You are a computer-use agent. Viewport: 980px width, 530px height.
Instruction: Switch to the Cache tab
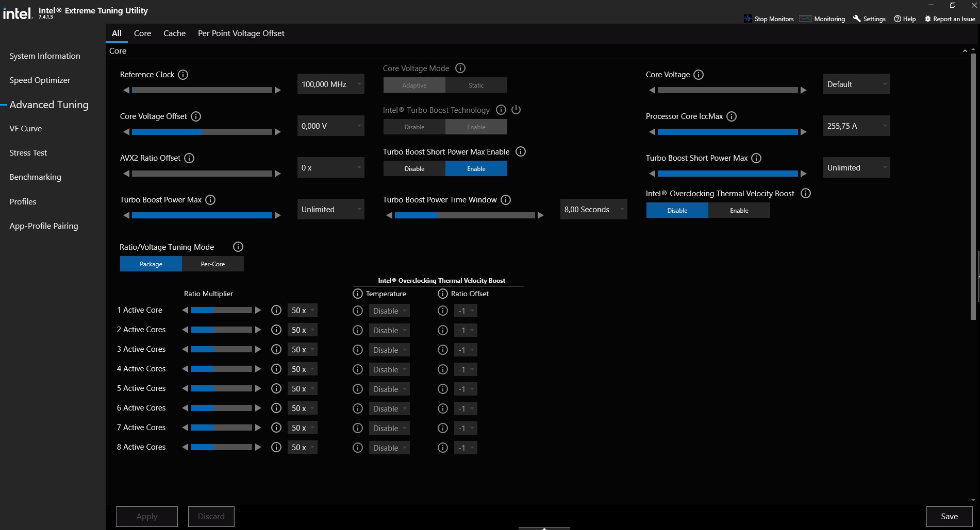[x=175, y=33]
